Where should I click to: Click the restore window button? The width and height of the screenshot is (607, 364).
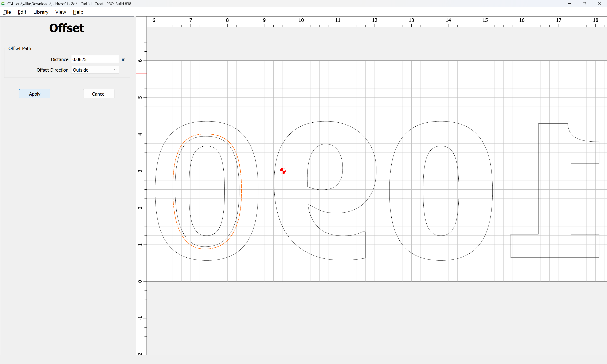click(x=584, y=4)
